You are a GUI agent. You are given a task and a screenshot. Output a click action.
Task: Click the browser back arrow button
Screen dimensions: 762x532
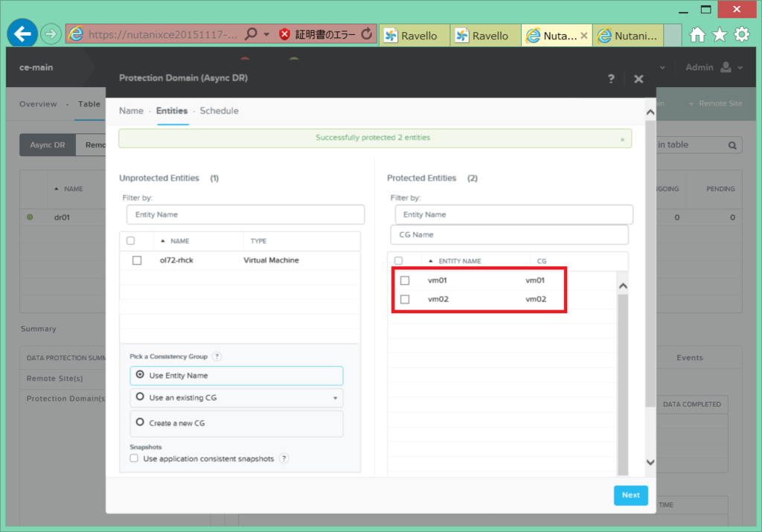pos(22,33)
